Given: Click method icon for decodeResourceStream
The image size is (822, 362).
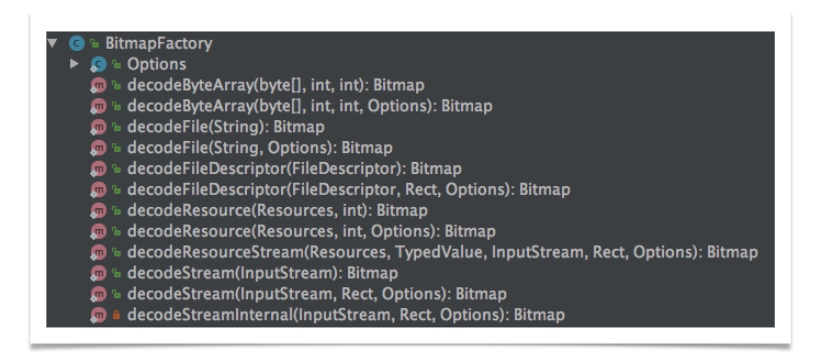Looking at the screenshot, I should tap(98, 253).
